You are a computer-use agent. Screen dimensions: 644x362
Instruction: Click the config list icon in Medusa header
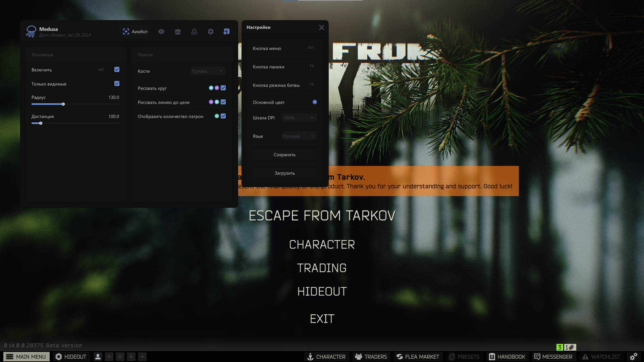[227, 32]
